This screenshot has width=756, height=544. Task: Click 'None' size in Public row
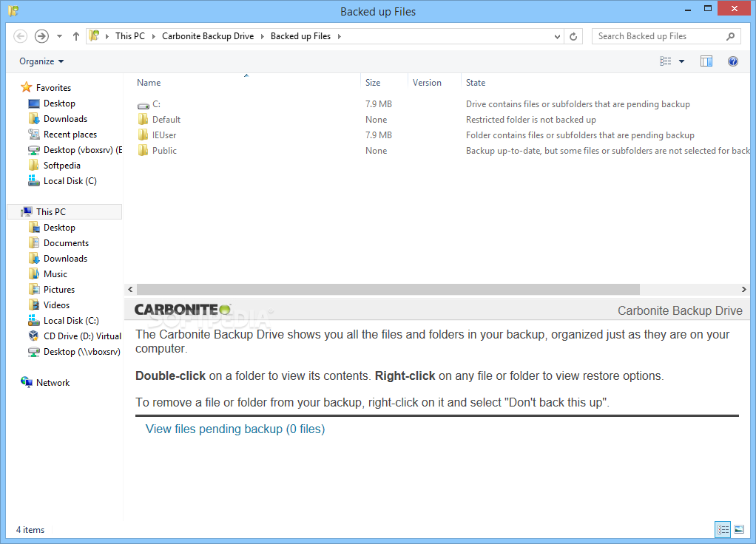[376, 150]
